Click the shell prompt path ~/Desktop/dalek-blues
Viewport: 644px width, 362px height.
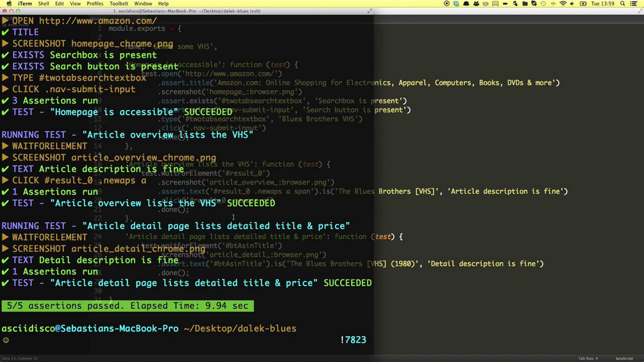coord(240,328)
